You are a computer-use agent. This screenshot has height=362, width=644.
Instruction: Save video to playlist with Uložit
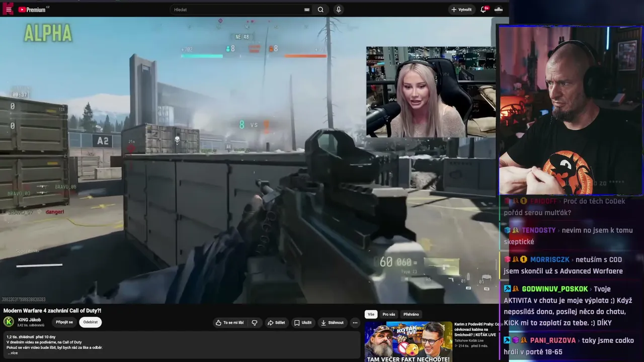303,323
